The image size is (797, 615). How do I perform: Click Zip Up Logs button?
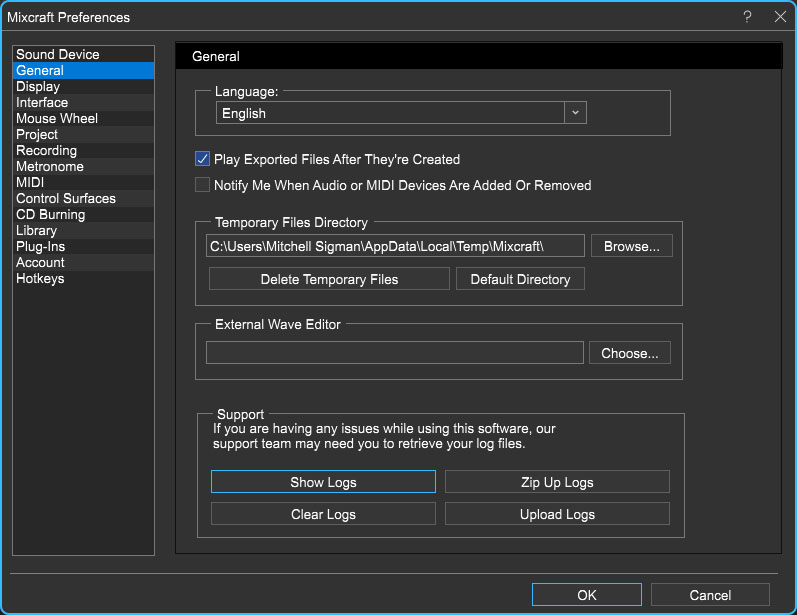click(x=557, y=482)
